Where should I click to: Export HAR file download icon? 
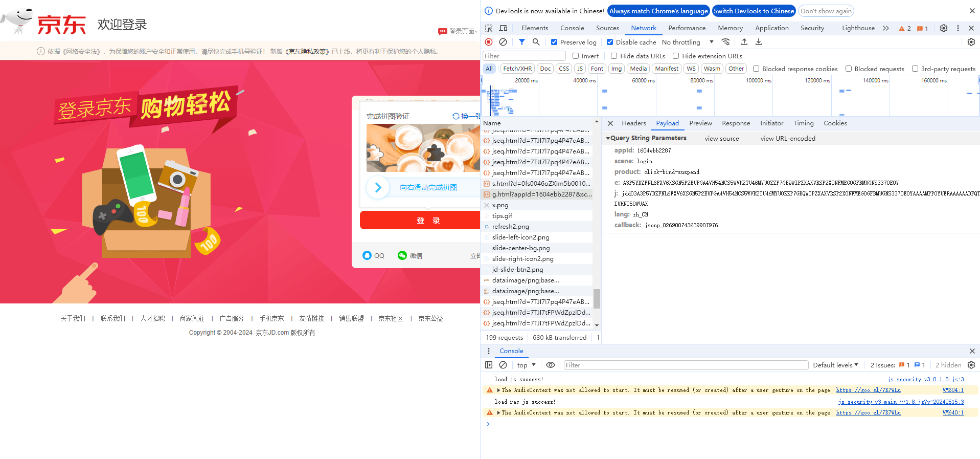[759, 42]
